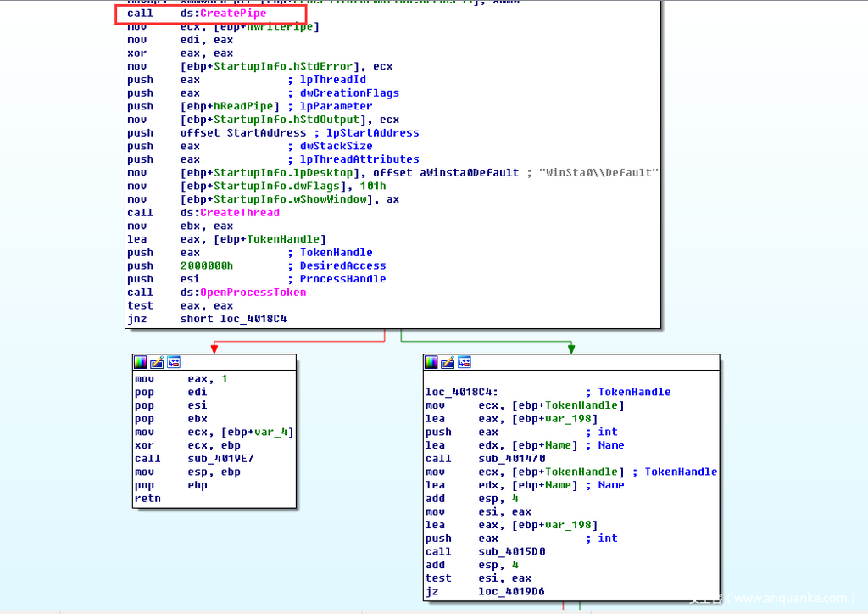Click the green true-branch arrowhead
The width and height of the screenshot is (868, 614).
[571, 349]
